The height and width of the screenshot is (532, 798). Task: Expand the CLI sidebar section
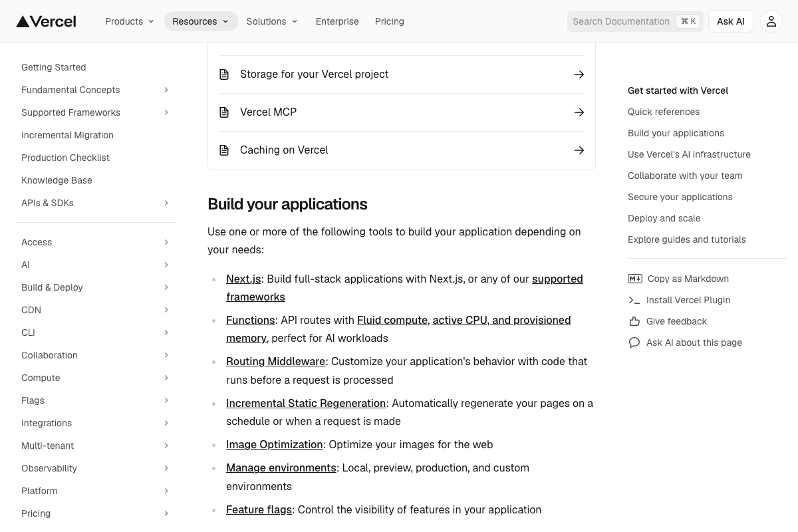coord(166,332)
